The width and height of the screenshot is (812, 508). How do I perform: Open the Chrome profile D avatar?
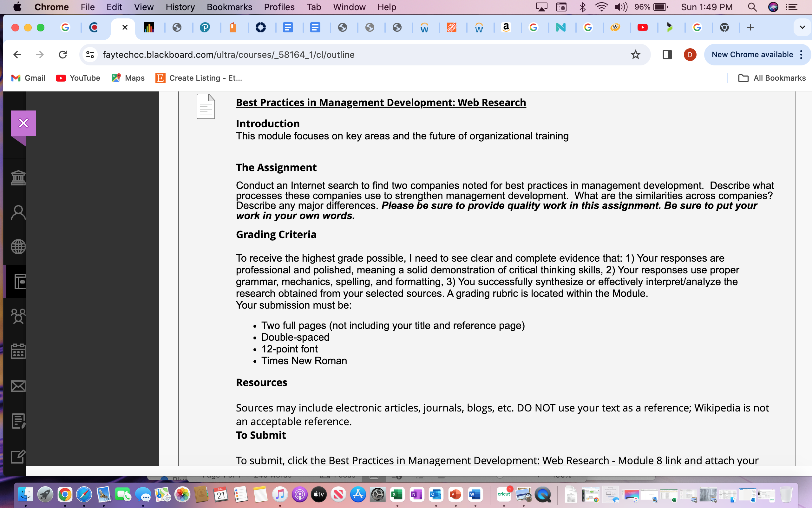coord(690,54)
